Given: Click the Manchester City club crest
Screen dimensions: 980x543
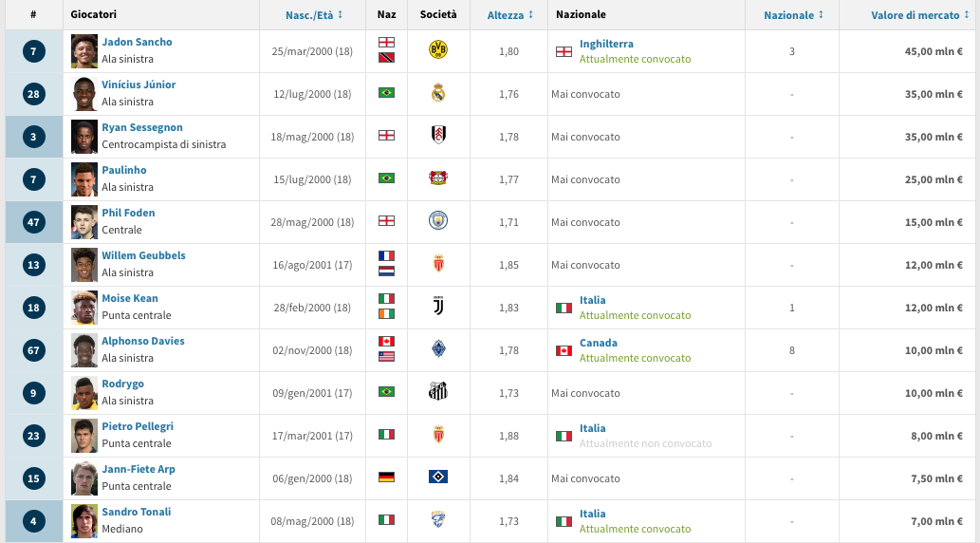Looking at the screenshot, I should 438,221.
